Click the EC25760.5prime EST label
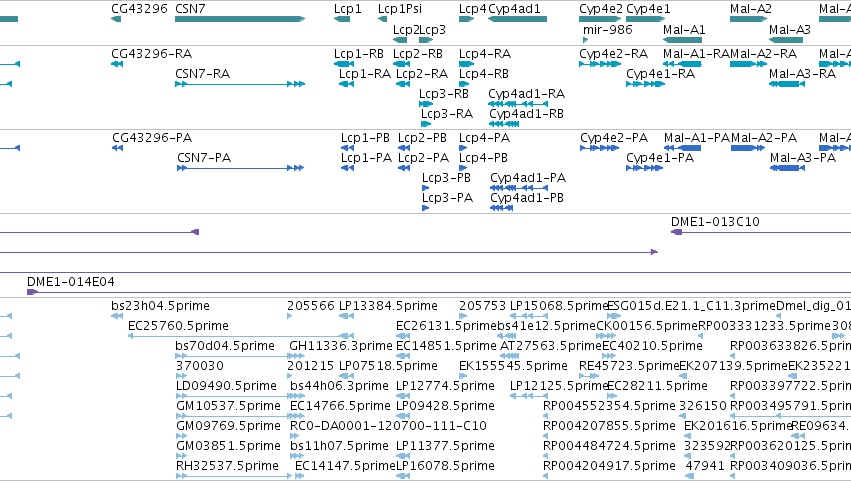 tap(178, 325)
